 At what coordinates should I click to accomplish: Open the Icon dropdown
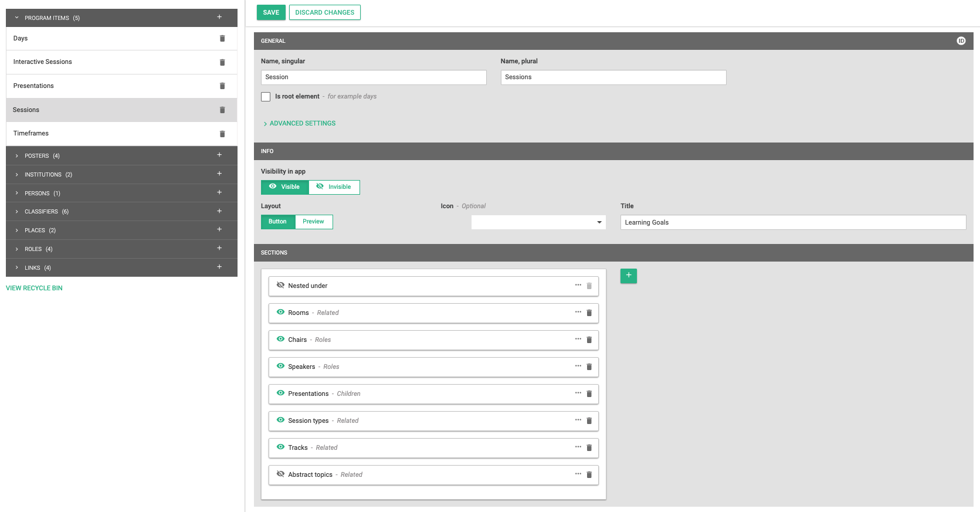tap(538, 222)
